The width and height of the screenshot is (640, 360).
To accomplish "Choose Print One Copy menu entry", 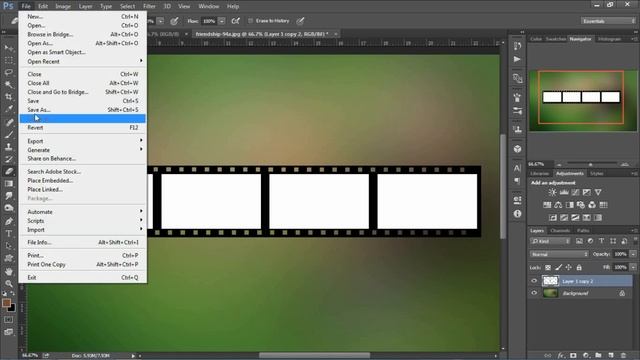I will point(83,264).
